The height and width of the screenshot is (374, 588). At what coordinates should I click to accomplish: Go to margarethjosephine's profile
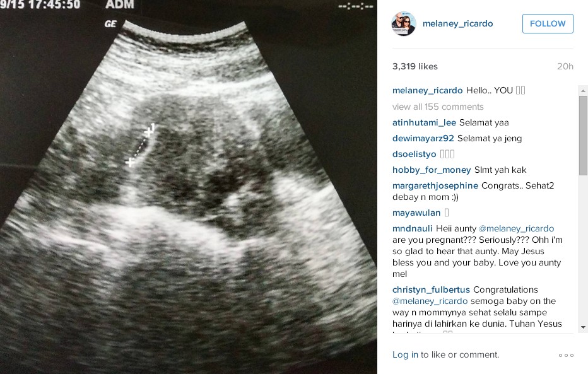(435, 185)
